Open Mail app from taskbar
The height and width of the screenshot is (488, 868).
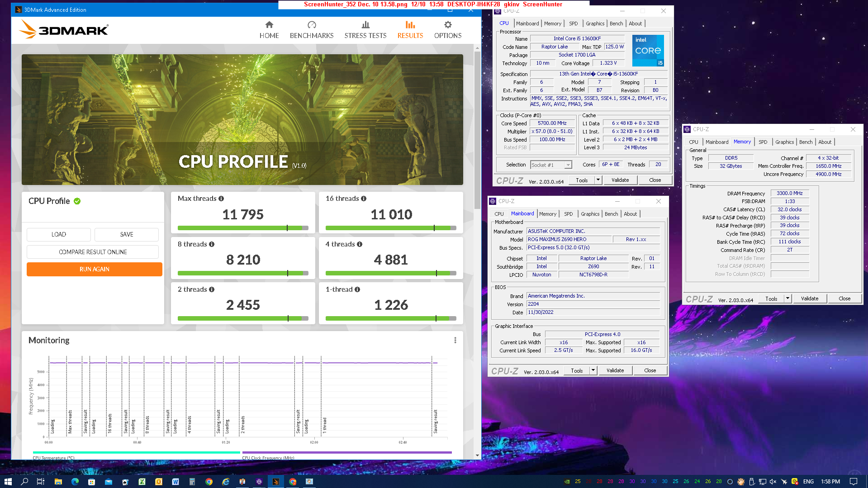tap(109, 481)
